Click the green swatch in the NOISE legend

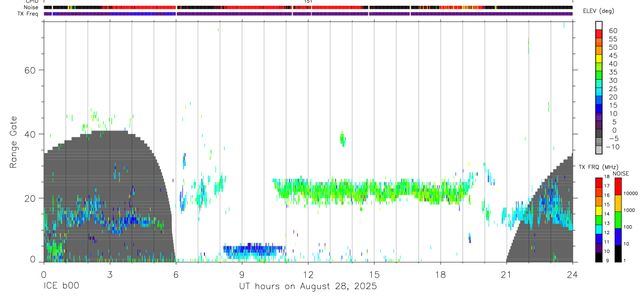617,219
